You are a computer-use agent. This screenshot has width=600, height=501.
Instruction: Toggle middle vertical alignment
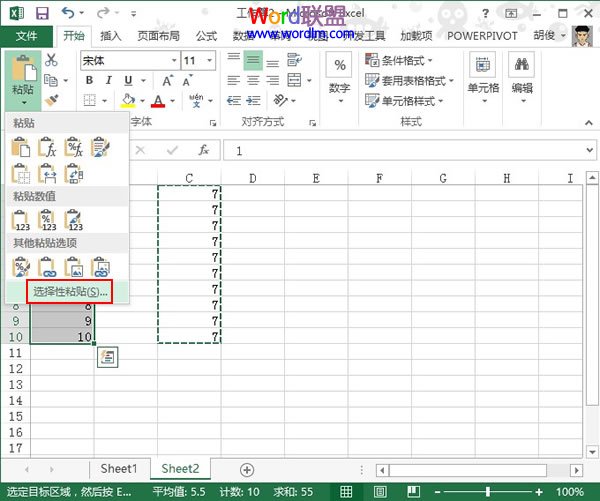click(x=253, y=60)
